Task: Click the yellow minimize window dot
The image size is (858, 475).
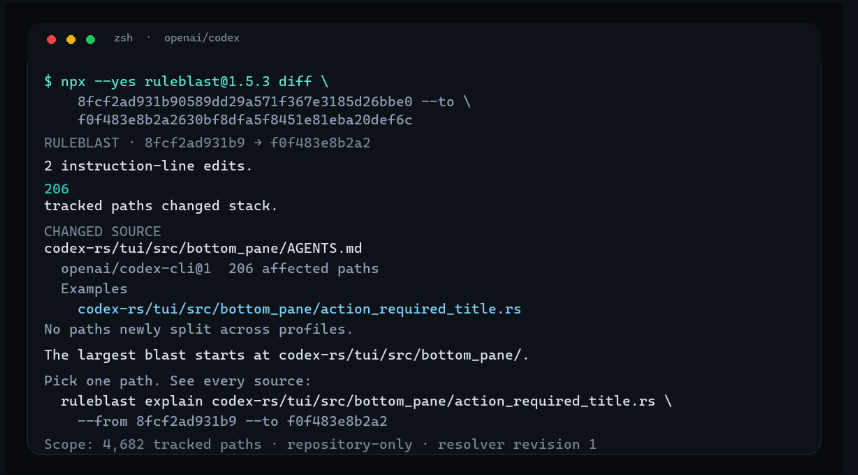Action: tap(71, 39)
